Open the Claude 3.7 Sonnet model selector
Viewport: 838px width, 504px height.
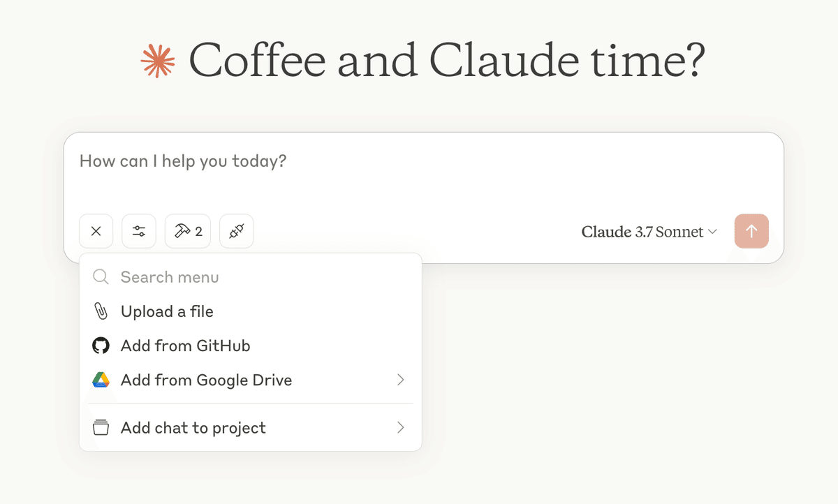649,232
